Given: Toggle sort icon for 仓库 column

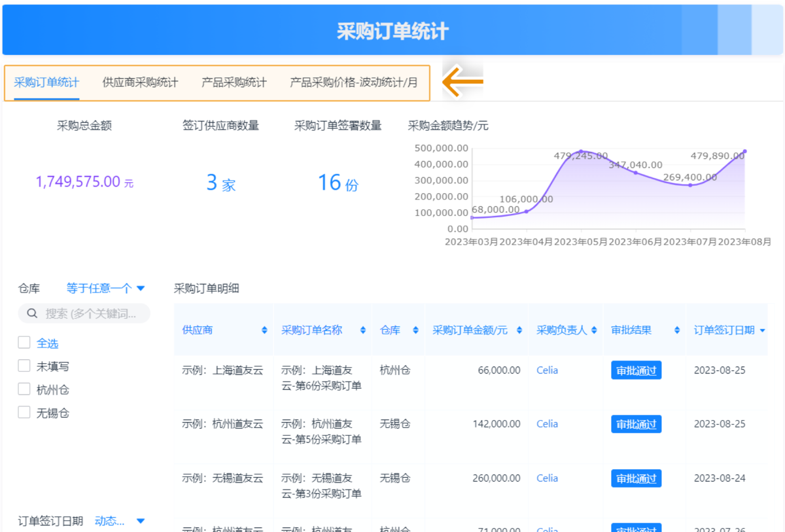Looking at the screenshot, I should 415,330.
